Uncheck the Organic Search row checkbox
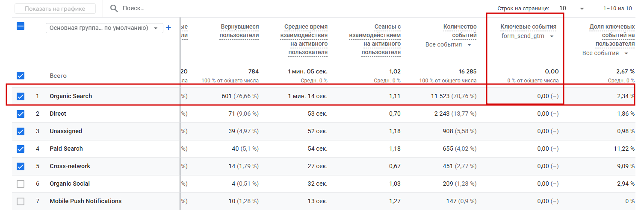Screen dimensions: 644x210 coord(21,96)
